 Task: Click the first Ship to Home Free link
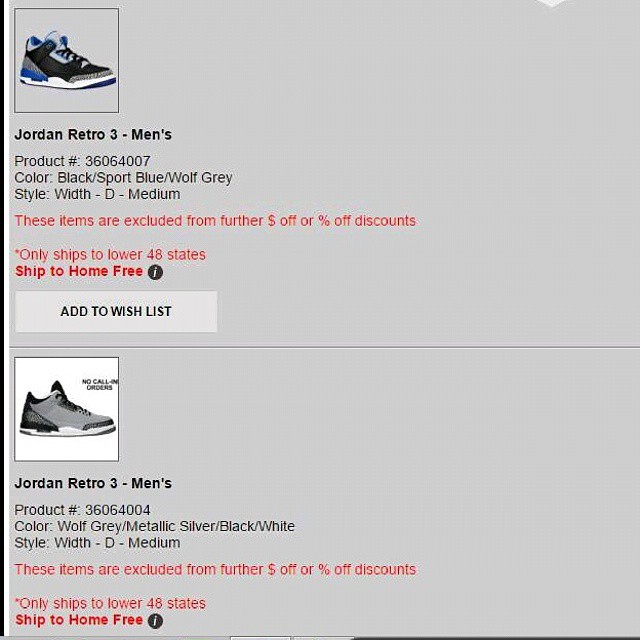(79, 271)
